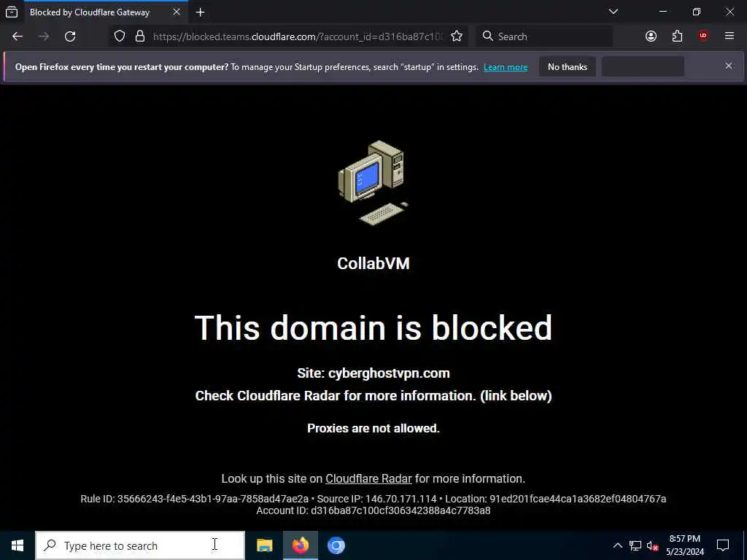This screenshot has height=560, width=747.
Task: Mute or adjust the volume tray icon
Action: 652,545
